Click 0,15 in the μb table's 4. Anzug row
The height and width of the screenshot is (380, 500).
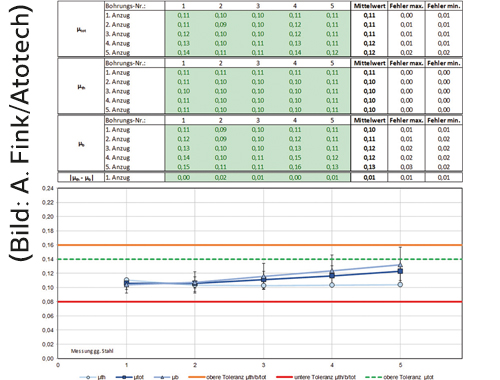click(x=295, y=158)
